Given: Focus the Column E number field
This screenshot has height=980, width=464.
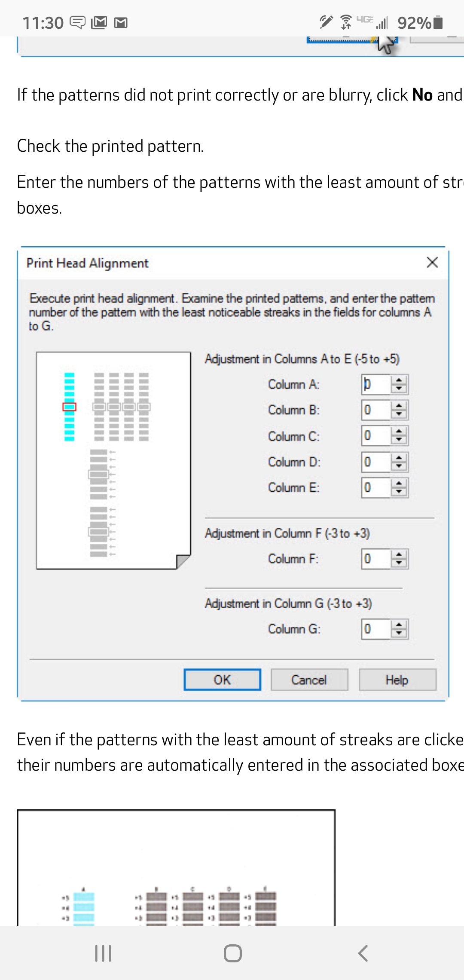Looking at the screenshot, I should click(376, 488).
